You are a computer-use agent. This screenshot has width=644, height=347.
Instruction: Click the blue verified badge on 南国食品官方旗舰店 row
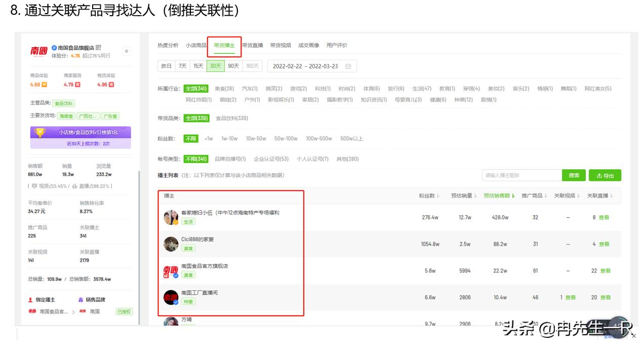(x=176, y=275)
